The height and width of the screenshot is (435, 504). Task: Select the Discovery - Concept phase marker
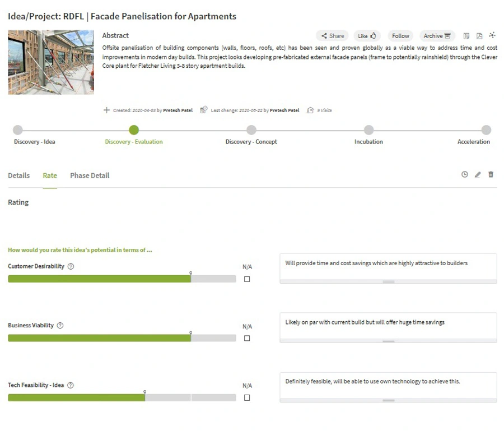(251, 130)
